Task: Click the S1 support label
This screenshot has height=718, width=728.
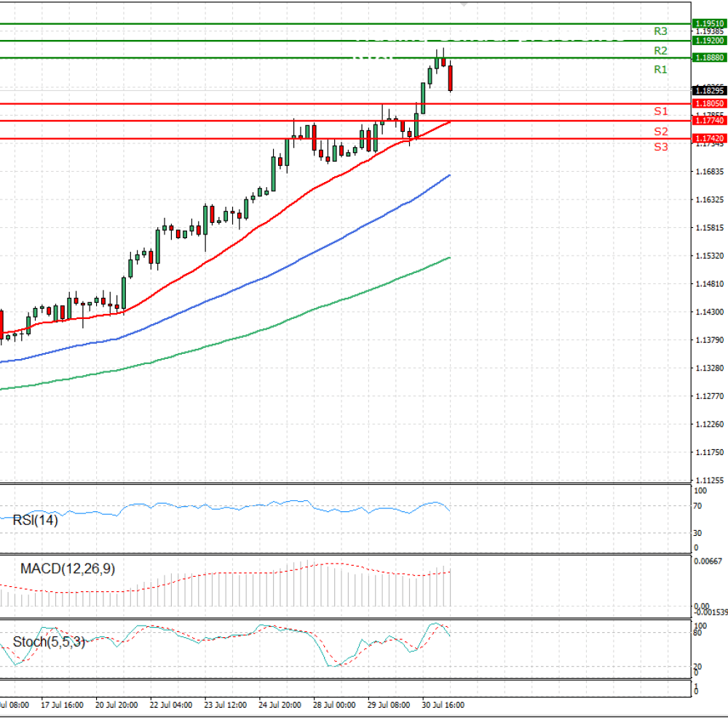Action: click(x=661, y=111)
